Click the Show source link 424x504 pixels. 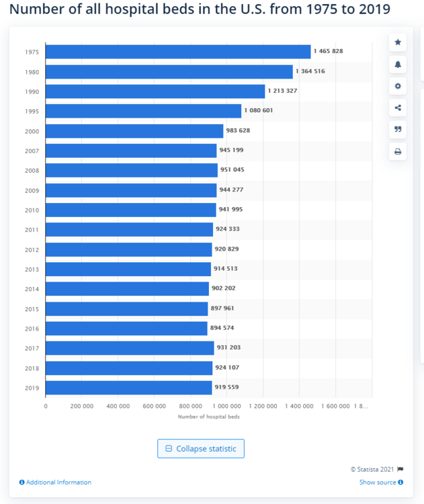pyautogui.click(x=378, y=482)
